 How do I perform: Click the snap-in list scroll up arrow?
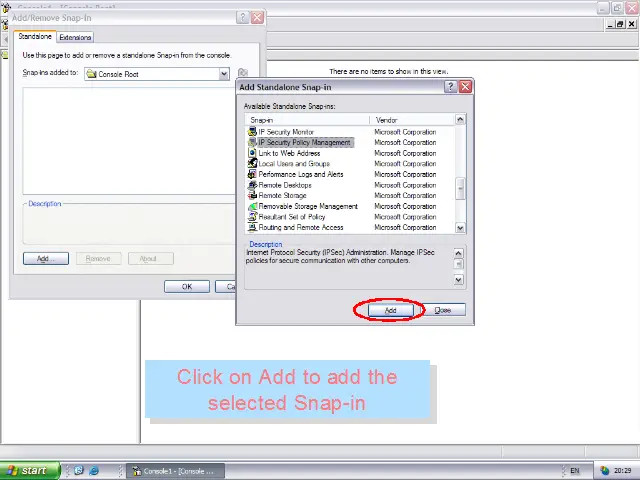coord(460,120)
